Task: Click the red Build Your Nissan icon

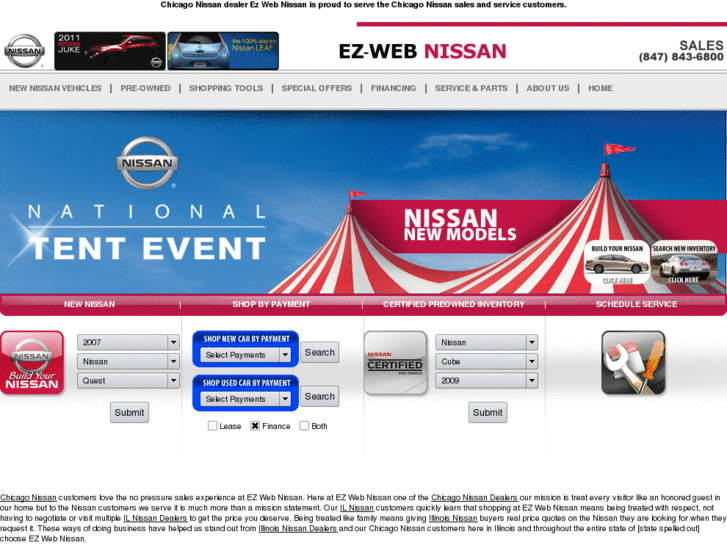Action: tap(32, 363)
